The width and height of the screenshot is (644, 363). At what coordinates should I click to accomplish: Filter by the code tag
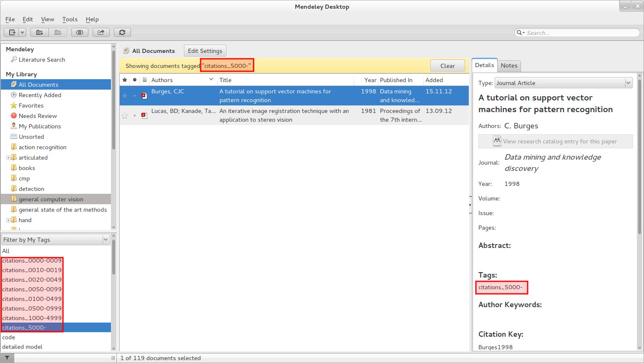[x=8, y=337]
